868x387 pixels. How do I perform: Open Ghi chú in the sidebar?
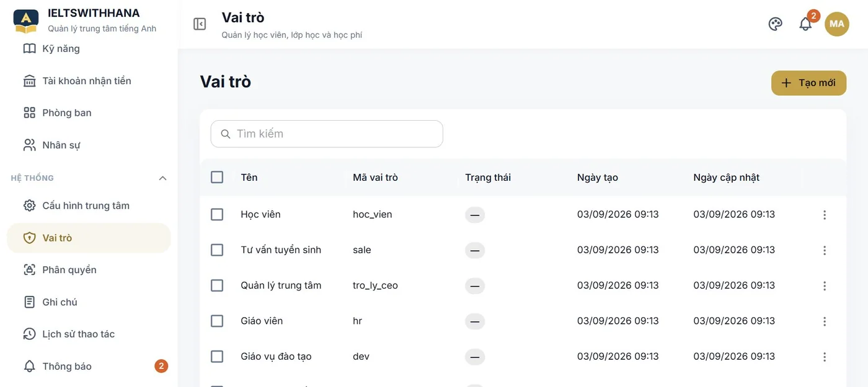(x=89, y=302)
